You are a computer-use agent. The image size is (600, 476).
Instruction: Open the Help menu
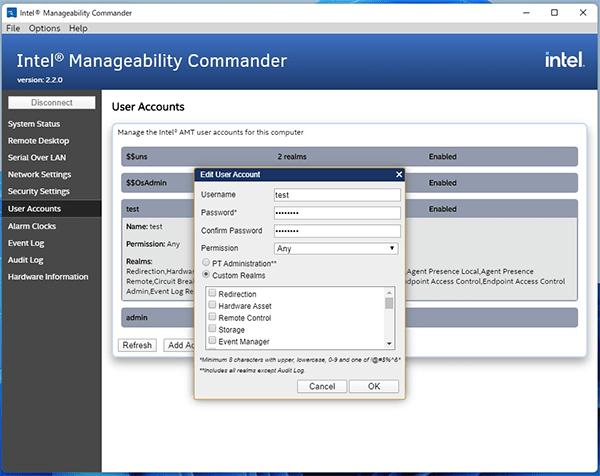click(x=78, y=29)
